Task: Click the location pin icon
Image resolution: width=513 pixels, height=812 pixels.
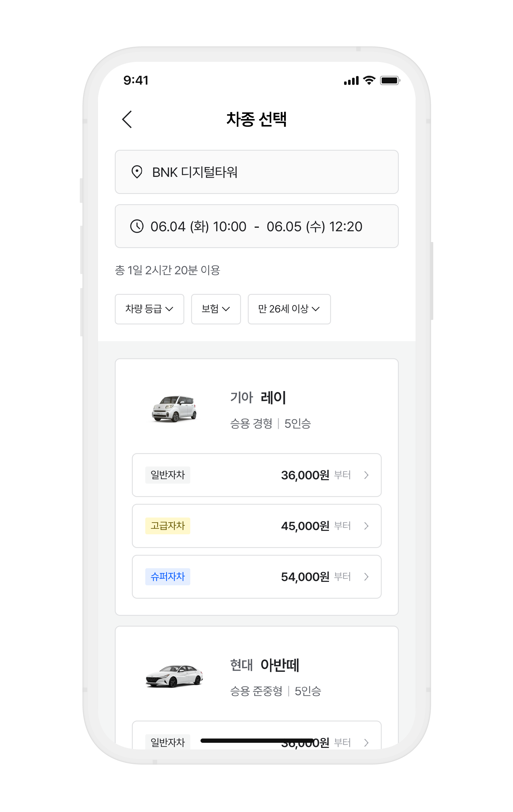Action: [x=137, y=172]
